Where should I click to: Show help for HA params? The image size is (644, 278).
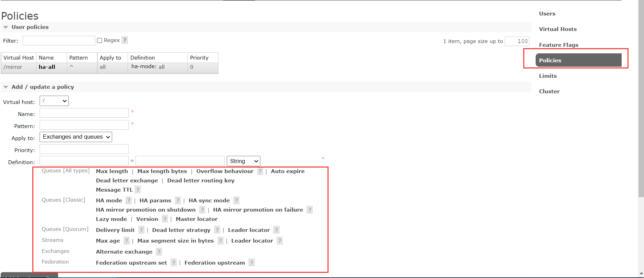[178, 201]
